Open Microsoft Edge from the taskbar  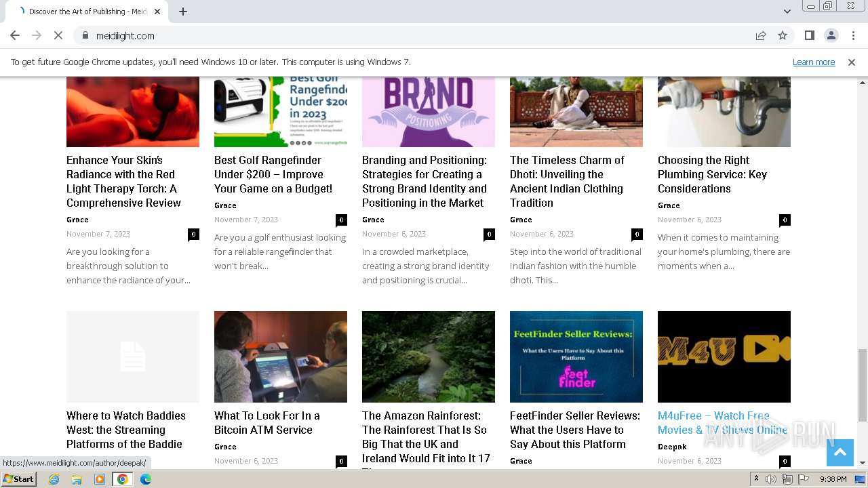coord(146,479)
